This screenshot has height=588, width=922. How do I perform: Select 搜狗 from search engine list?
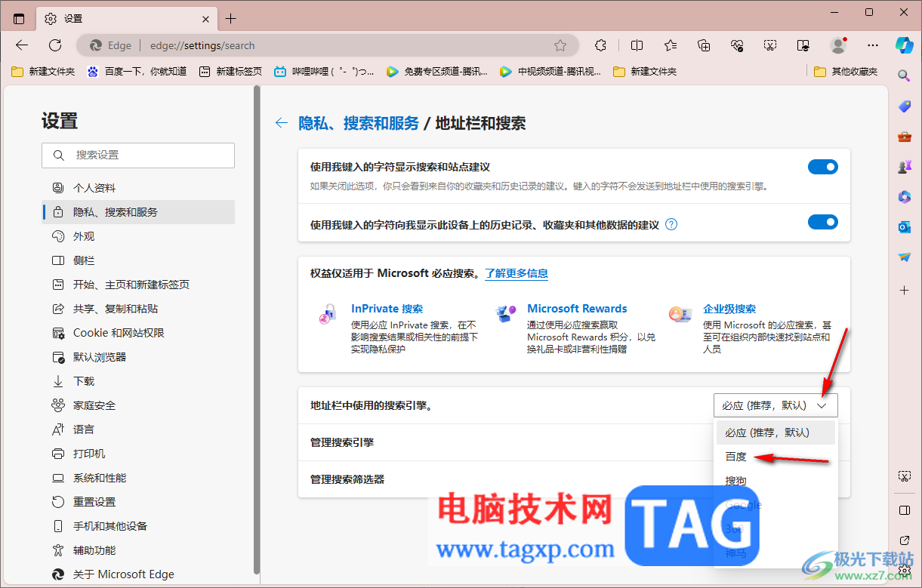pos(776,481)
